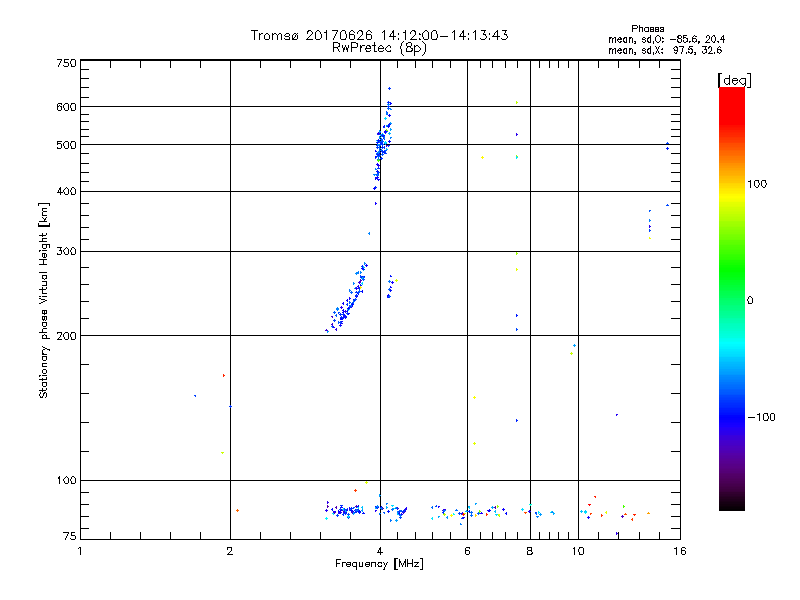Click the colorbar tick label '0'
The image size is (800, 600).
(x=750, y=301)
